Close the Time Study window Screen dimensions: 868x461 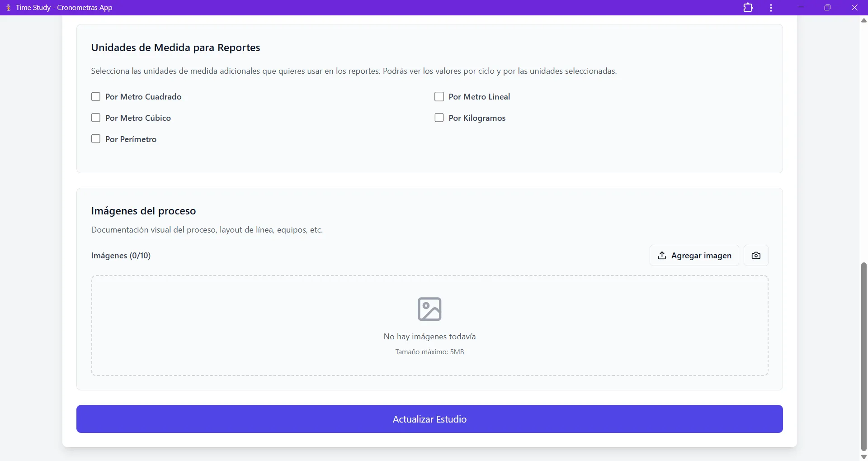[x=854, y=8]
